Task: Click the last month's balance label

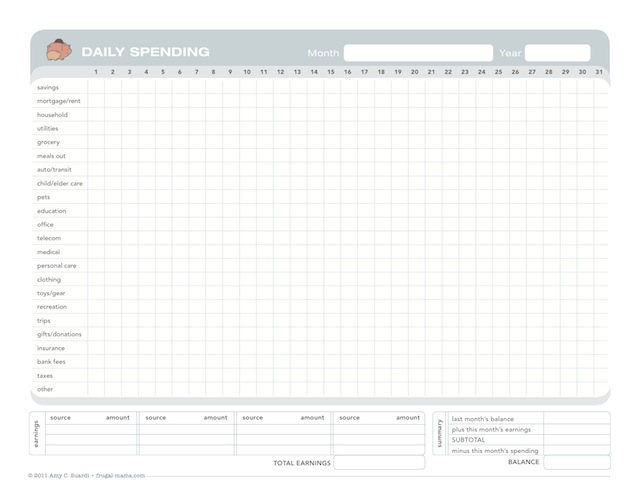Action: pos(482,419)
